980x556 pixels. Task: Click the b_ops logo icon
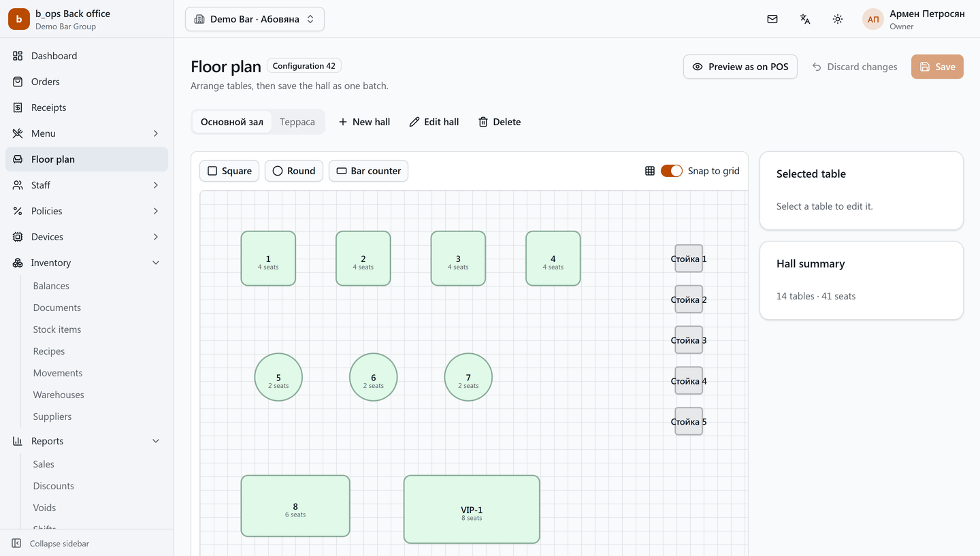(x=19, y=19)
